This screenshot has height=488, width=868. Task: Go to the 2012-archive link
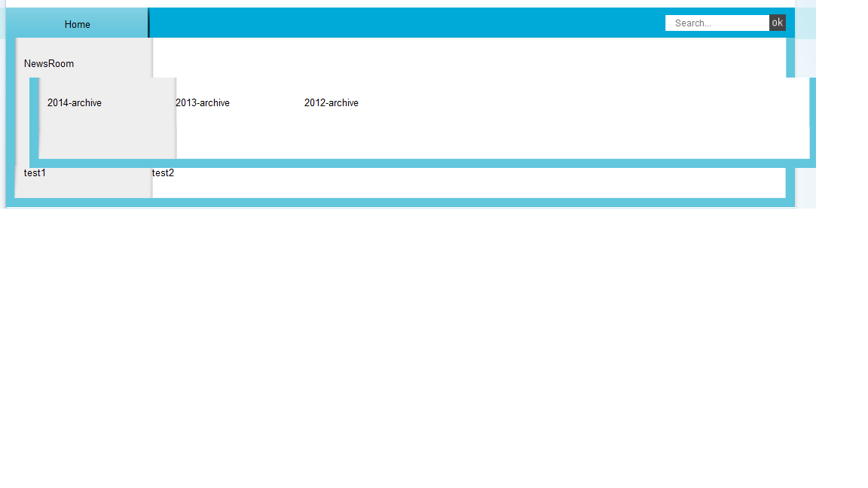(x=332, y=103)
